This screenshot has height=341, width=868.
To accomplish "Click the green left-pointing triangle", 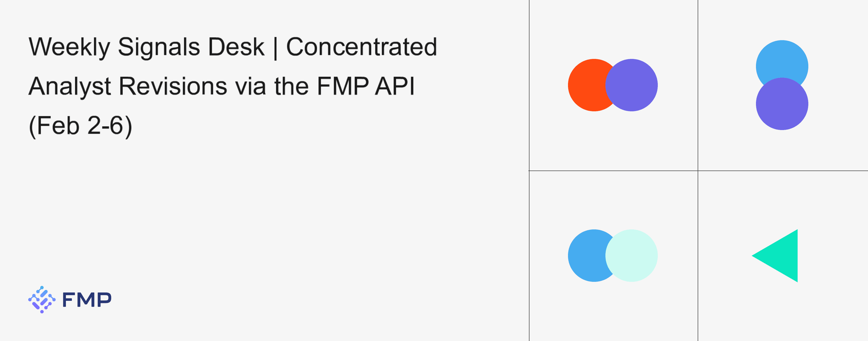I will (x=781, y=256).
